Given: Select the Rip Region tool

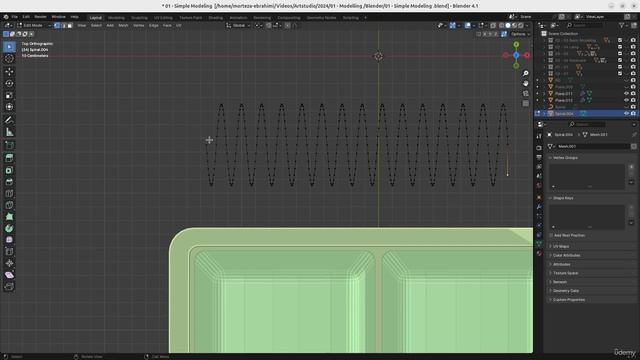Looking at the screenshot, I should point(9,287).
